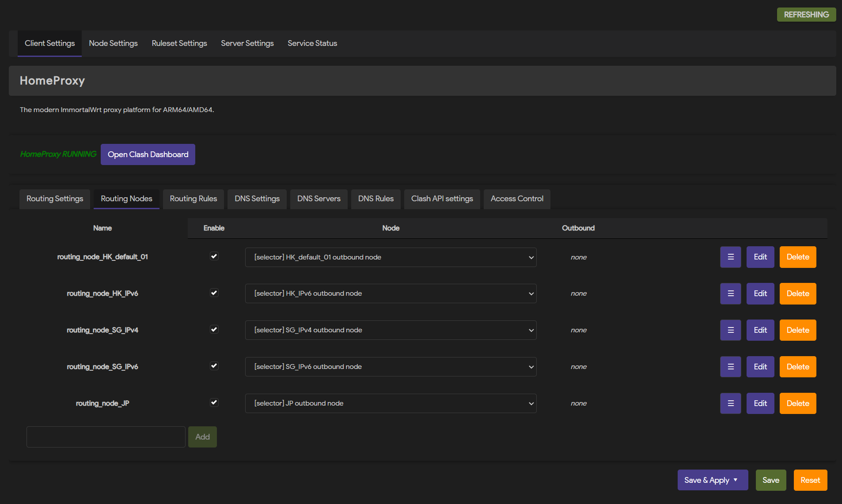Click Open Clash Dashboard button
The image size is (842, 504).
pos(148,154)
